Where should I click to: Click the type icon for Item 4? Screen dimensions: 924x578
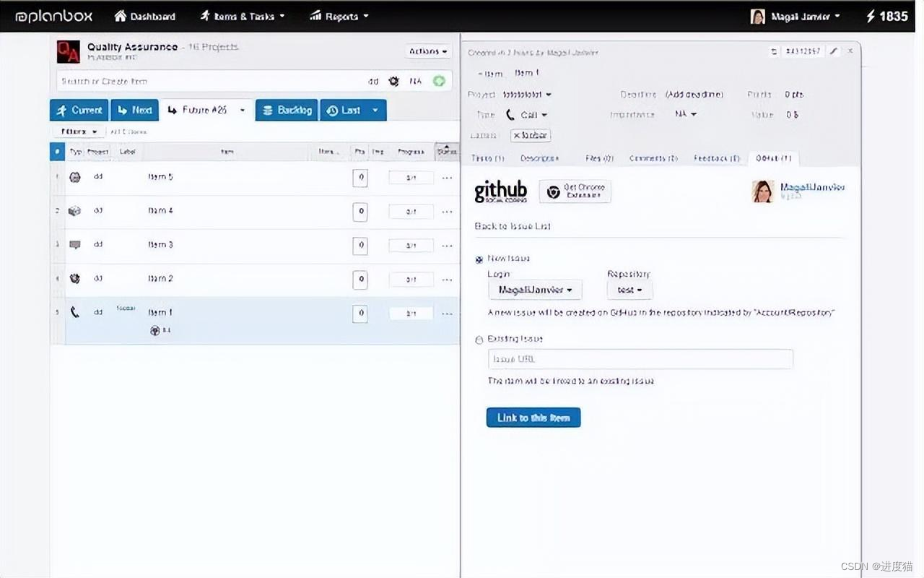74,211
